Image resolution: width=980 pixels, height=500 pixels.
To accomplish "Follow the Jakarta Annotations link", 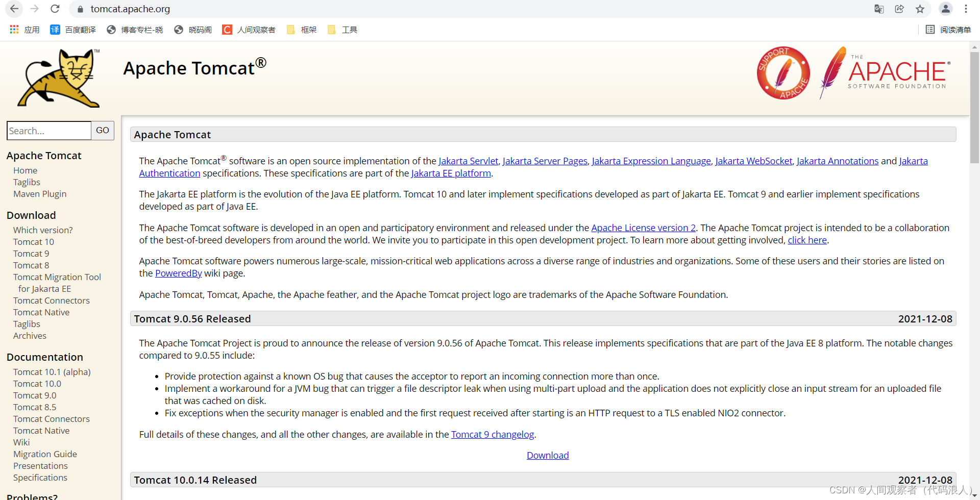I will (x=838, y=161).
